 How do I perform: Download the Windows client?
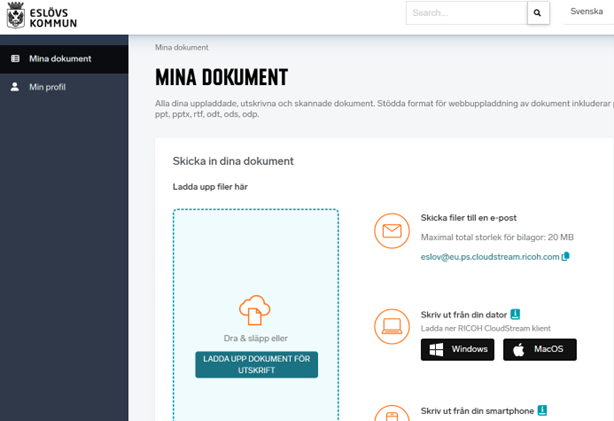coord(457,349)
